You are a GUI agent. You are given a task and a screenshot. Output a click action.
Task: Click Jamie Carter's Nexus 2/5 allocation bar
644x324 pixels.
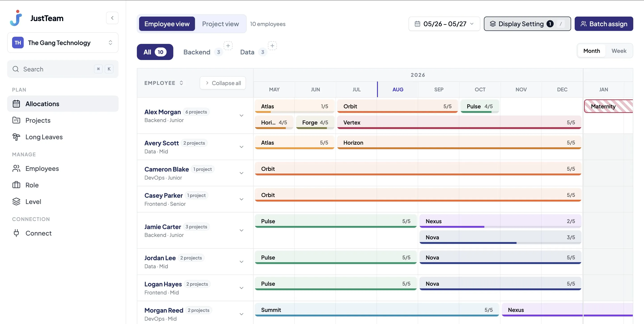pyautogui.click(x=500, y=221)
